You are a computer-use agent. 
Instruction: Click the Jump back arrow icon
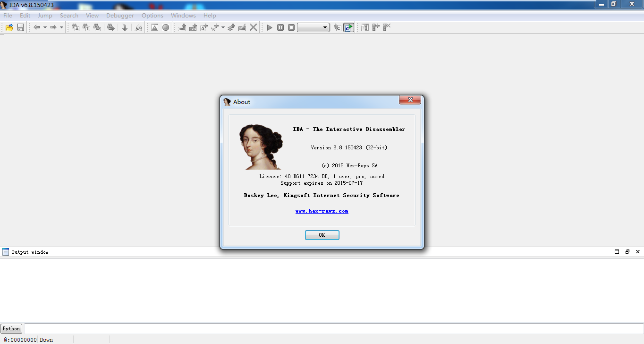(36, 27)
